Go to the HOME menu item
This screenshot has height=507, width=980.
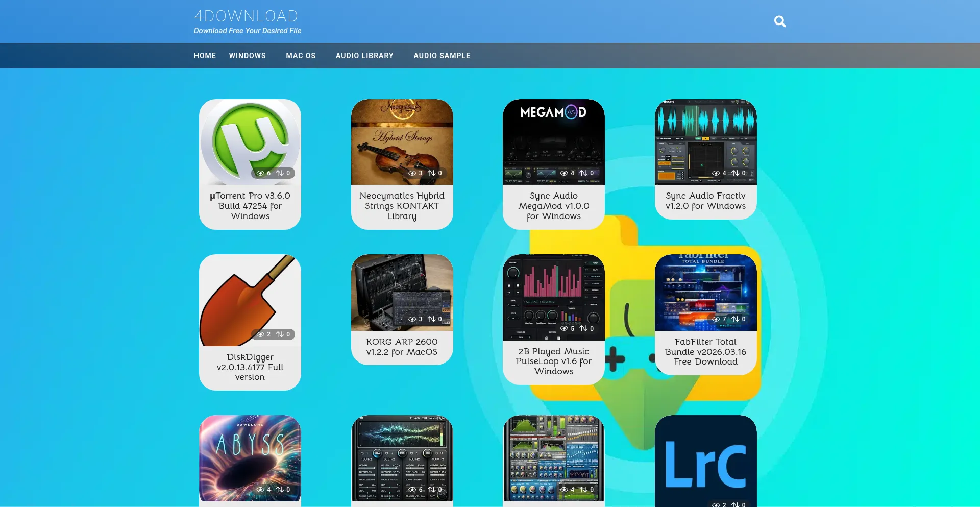click(x=205, y=56)
